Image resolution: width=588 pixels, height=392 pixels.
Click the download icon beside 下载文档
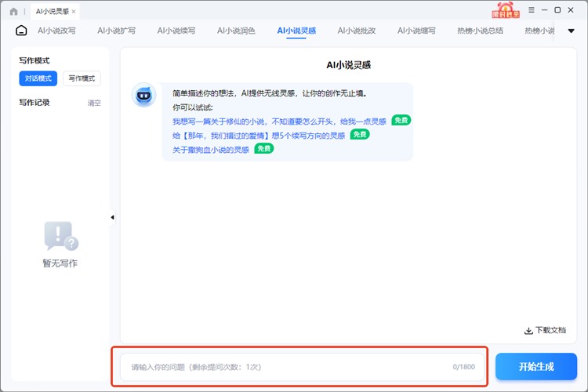[528, 331]
